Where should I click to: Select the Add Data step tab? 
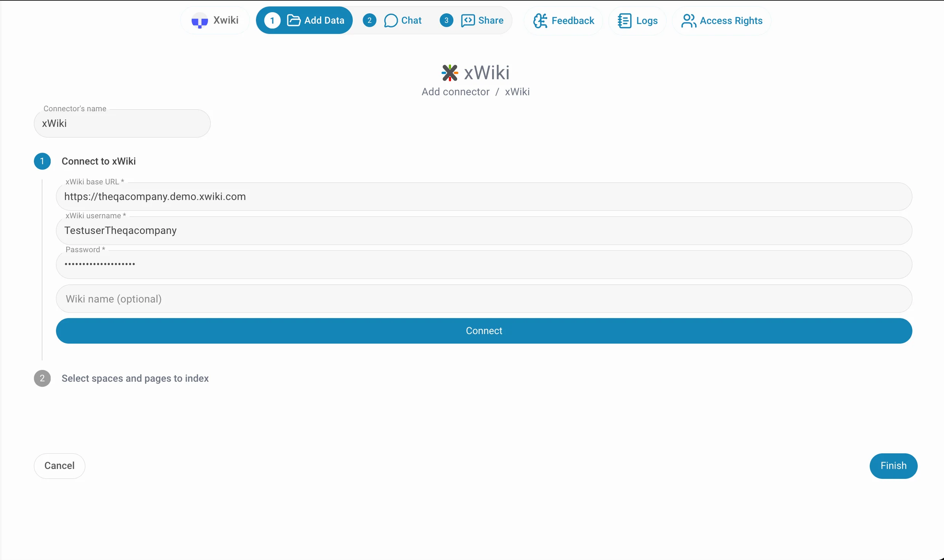click(x=304, y=20)
